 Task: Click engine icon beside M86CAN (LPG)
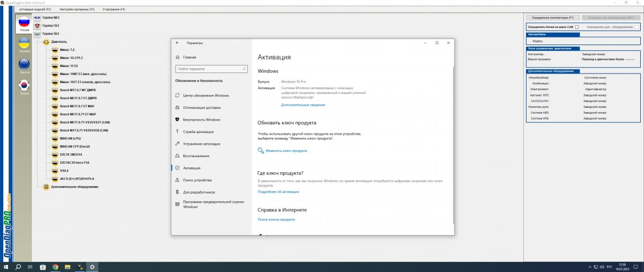coord(55,138)
